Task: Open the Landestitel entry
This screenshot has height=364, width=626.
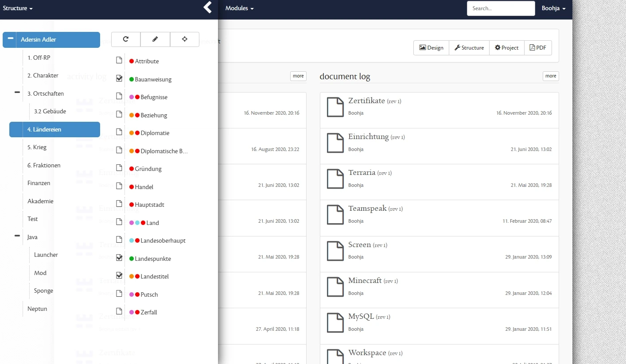Action: (155, 277)
